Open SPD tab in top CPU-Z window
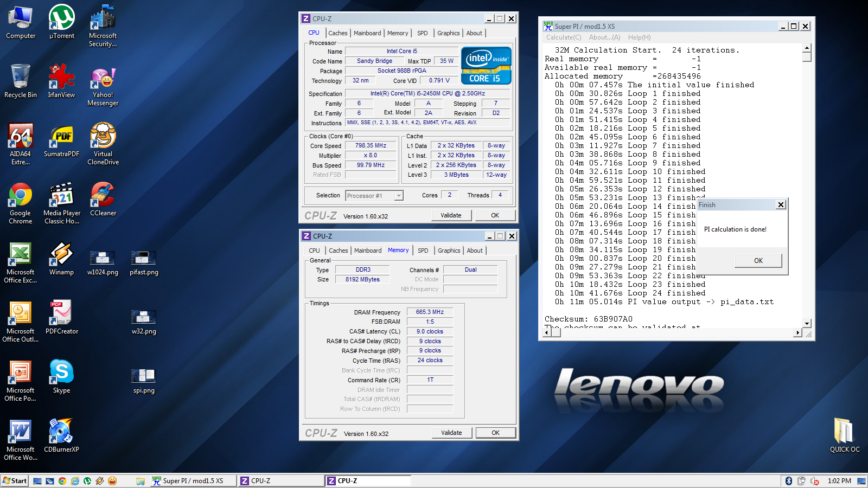Image resolution: width=868 pixels, height=488 pixels. point(423,33)
